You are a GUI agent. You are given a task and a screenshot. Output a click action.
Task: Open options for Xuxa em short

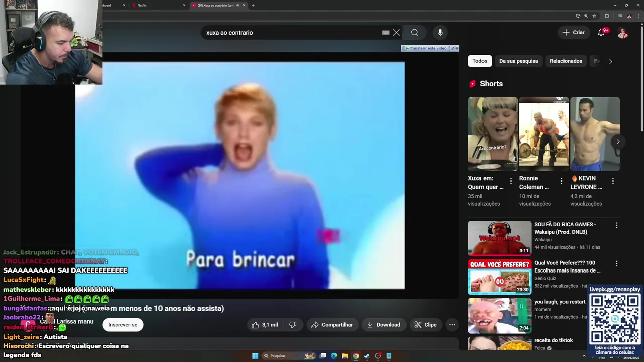[x=511, y=181]
